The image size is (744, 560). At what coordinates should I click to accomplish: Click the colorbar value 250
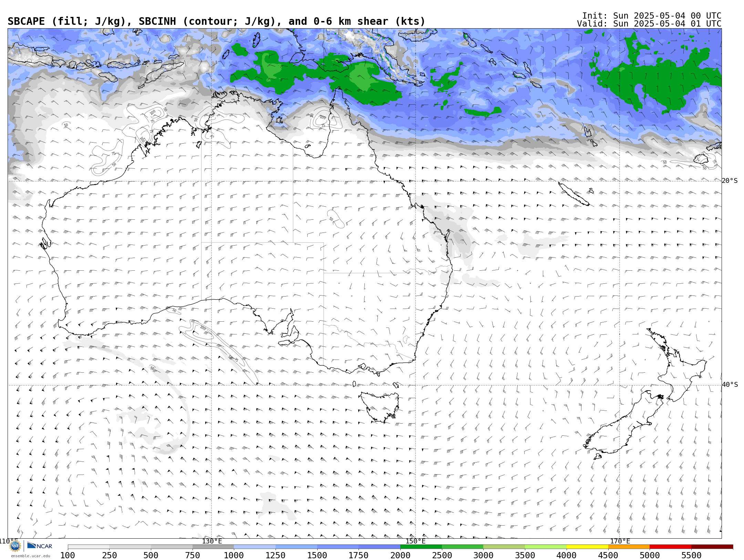tap(109, 556)
